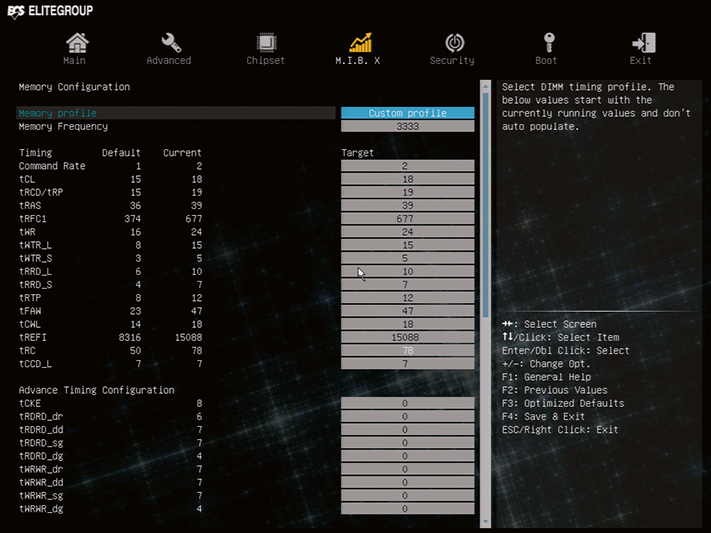This screenshot has height=533, width=711.
Task: Select the tREFI timing label
Action: [33, 337]
